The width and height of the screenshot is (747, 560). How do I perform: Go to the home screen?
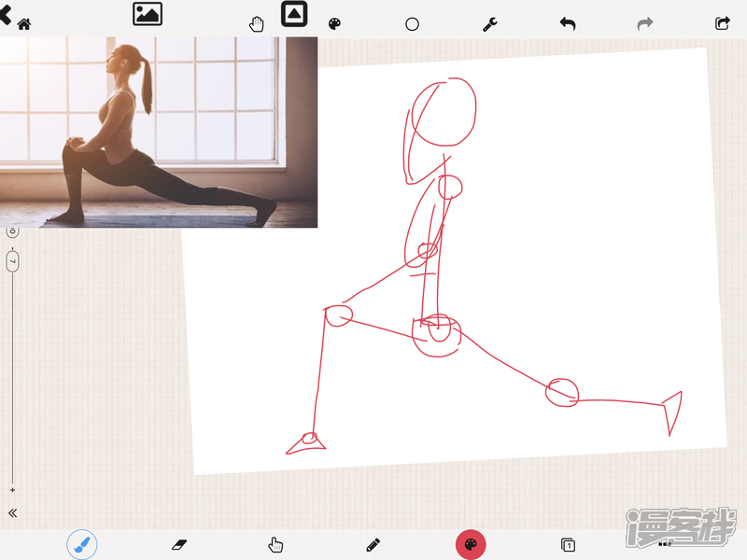[x=24, y=24]
